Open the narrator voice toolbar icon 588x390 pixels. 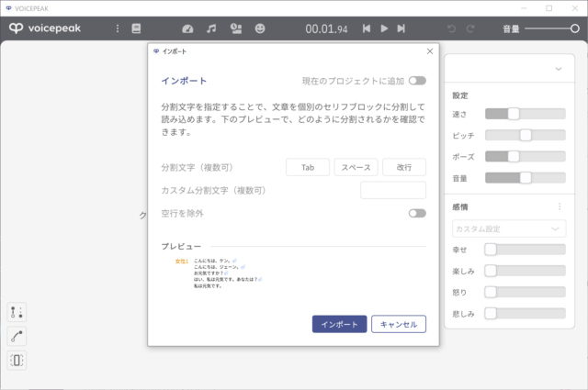(x=236, y=28)
